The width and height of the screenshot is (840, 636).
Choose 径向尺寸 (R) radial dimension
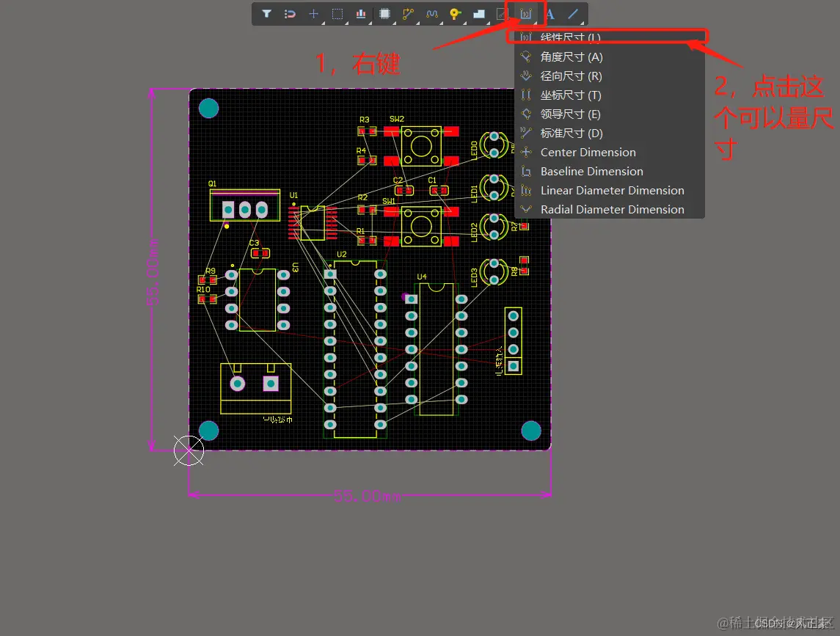[x=609, y=76]
